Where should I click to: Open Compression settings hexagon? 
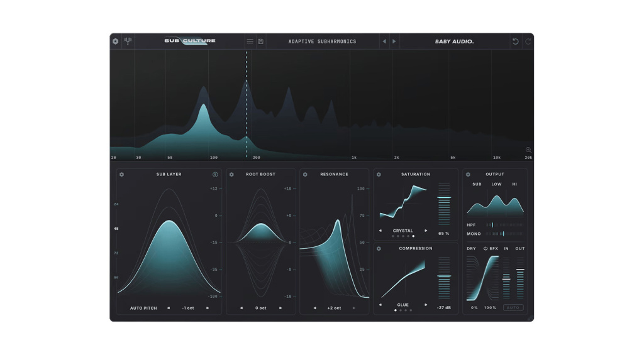(379, 249)
